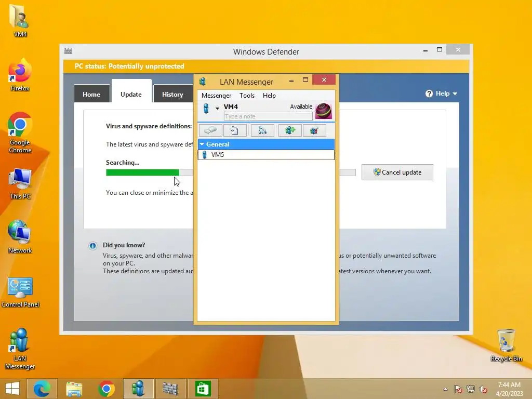
Task: Click the Send File paperclip icon
Action: [x=235, y=130]
